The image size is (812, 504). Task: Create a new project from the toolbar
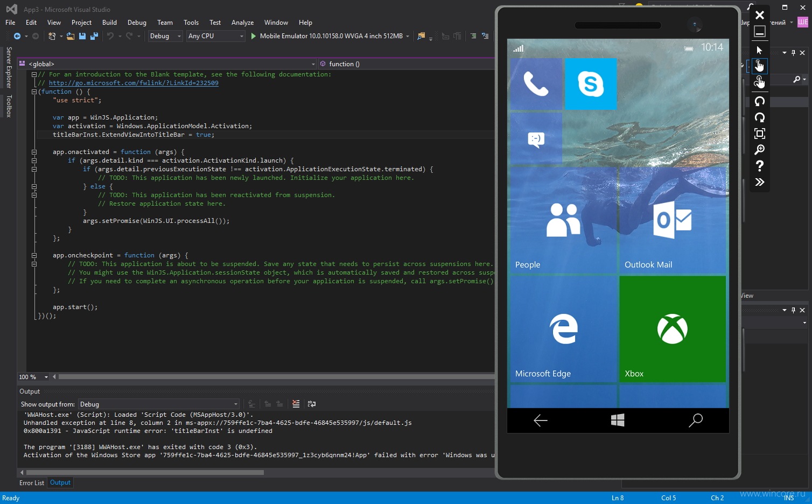(52, 36)
